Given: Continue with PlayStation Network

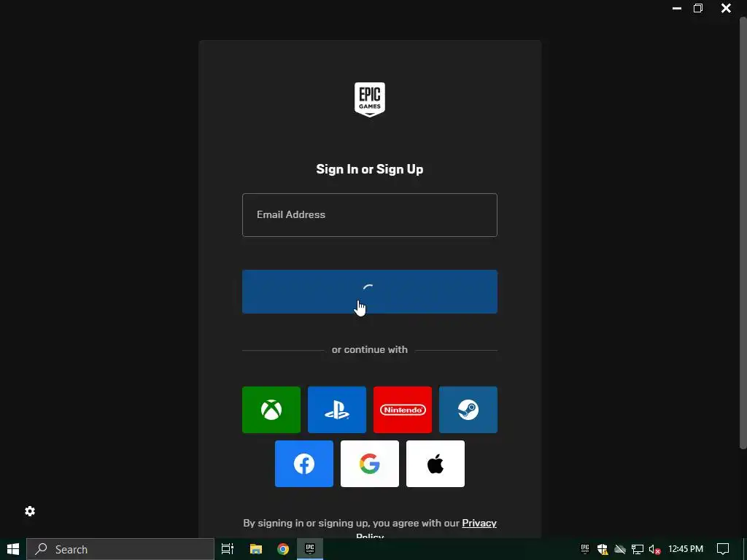Looking at the screenshot, I should (x=337, y=410).
